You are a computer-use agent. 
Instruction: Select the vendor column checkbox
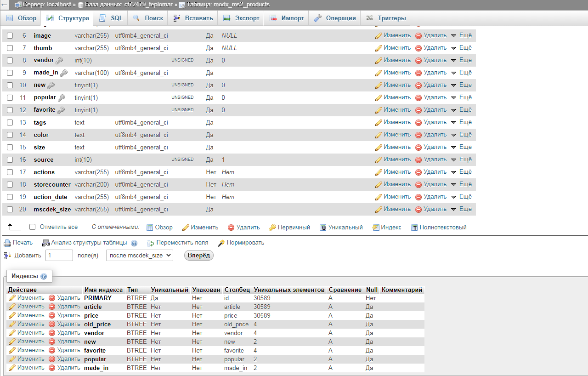[x=10, y=61]
